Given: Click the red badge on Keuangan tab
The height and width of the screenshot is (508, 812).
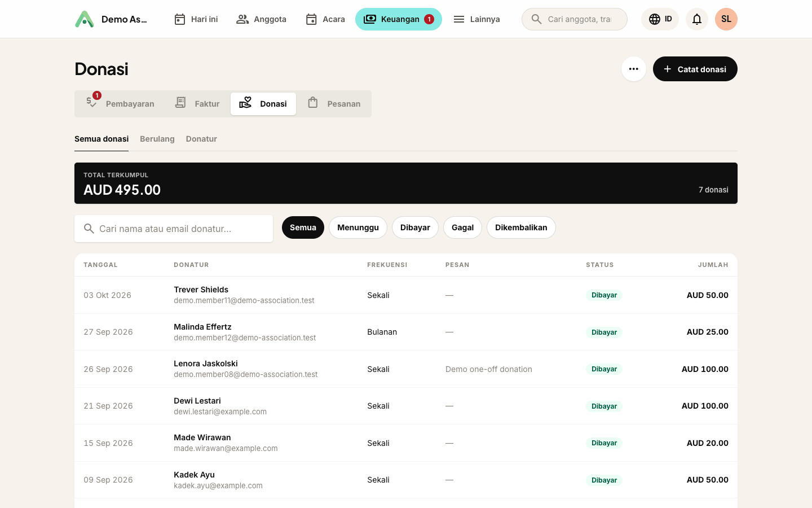Looking at the screenshot, I should 429,19.
